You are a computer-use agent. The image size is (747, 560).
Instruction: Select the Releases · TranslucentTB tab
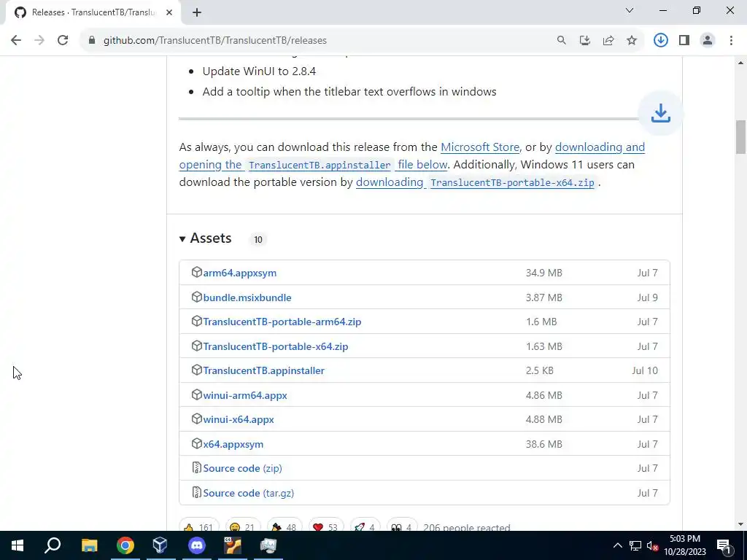[x=93, y=12]
